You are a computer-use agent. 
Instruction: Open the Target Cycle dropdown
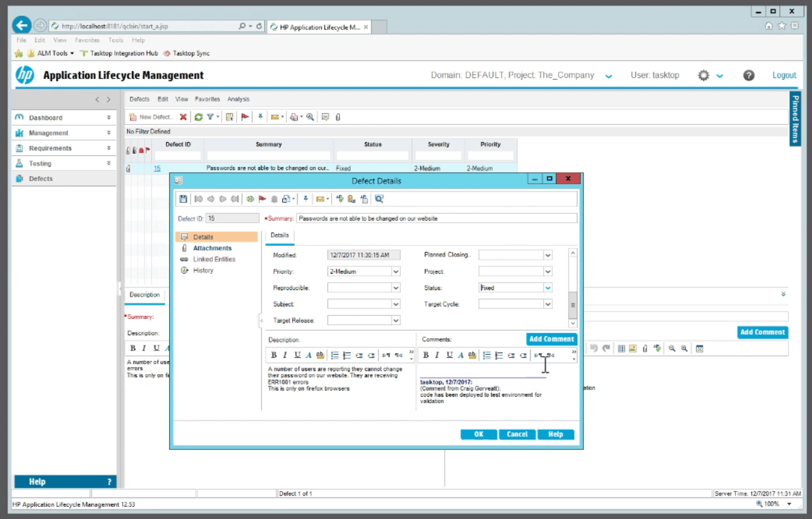(548, 304)
